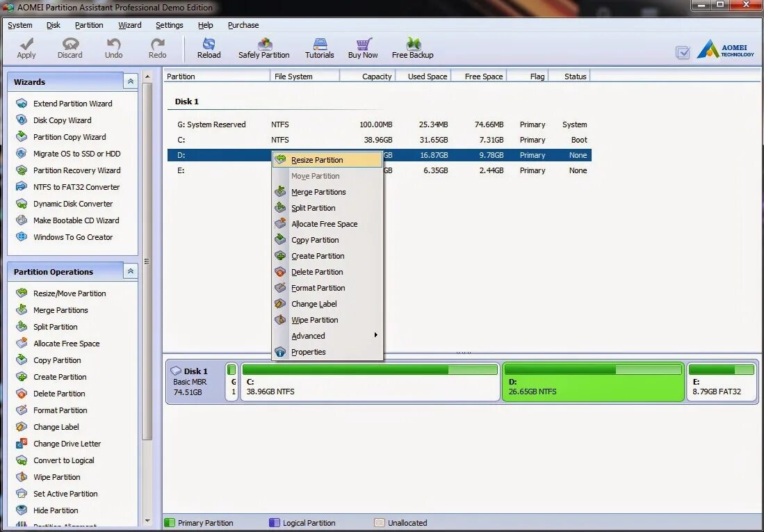
Task: Choose Format Partition in context menu
Action: (327, 288)
